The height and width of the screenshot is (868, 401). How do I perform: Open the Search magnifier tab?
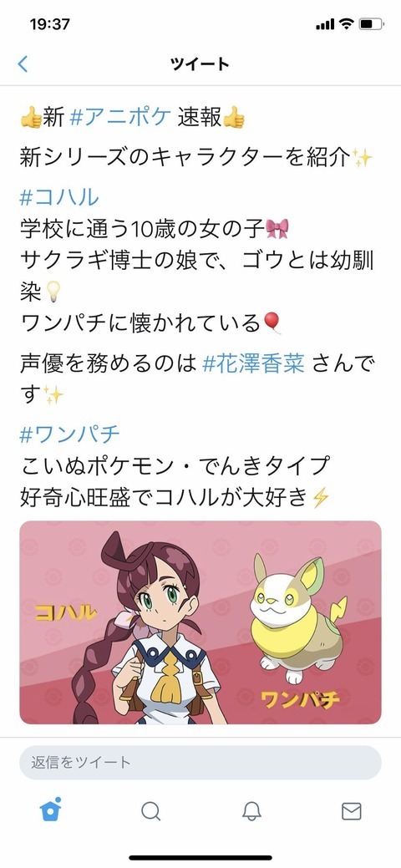pyautogui.click(x=150, y=811)
